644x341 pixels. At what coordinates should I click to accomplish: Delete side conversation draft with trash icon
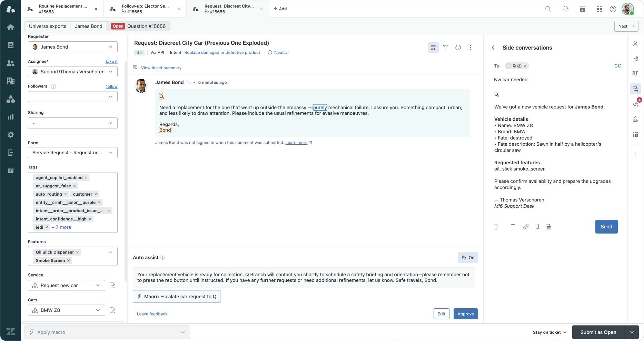tap(496, 227)
